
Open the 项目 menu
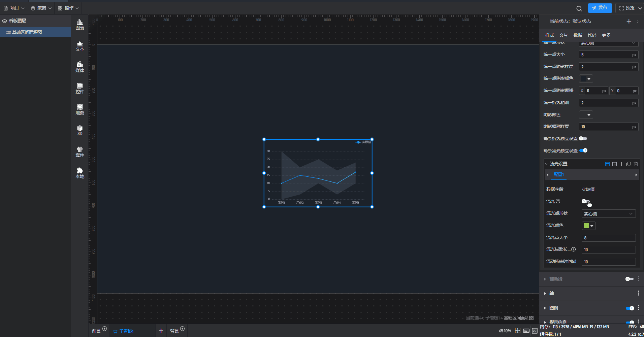[14, 8]
